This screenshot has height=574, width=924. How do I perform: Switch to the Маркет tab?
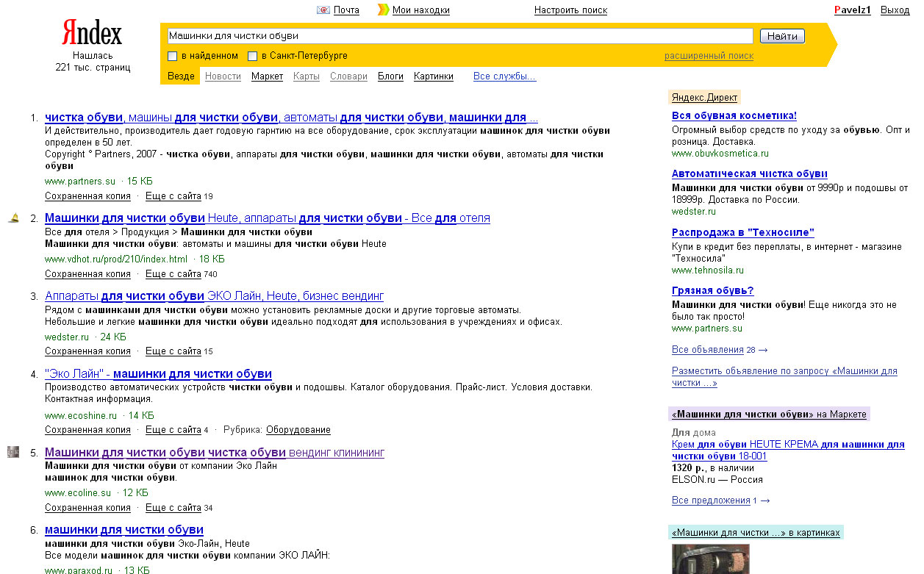(267, 76)
